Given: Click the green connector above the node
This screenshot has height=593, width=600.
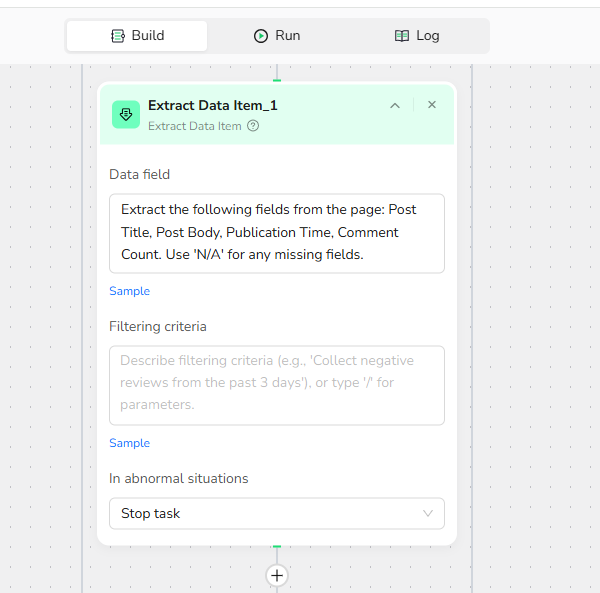Looking at the screenshot, I should tap(277, 80).
